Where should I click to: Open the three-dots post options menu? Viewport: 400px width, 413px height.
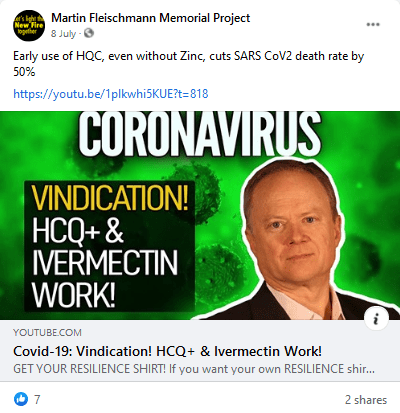(x=373, y=24)
